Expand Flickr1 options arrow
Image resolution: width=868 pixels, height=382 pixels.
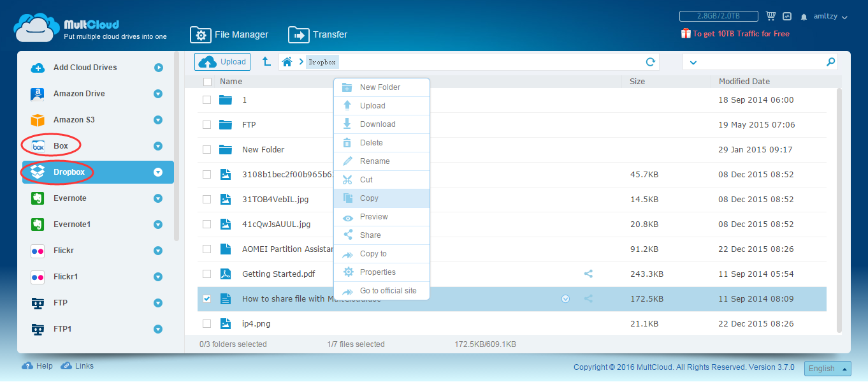click(158, 277)
